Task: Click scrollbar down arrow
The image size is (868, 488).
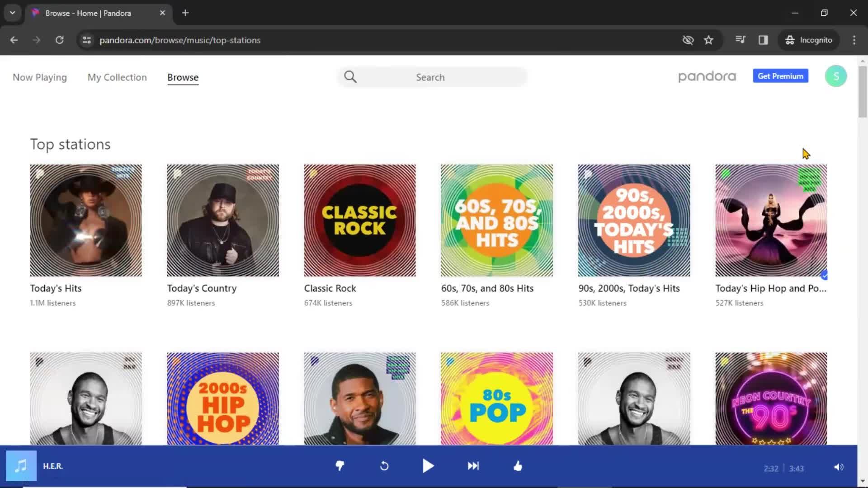Action: [863, 481]
